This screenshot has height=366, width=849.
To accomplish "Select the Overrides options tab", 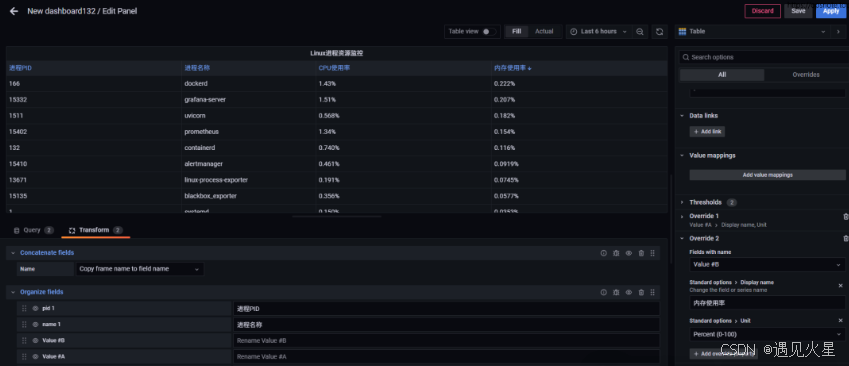I will click(806, 75).
